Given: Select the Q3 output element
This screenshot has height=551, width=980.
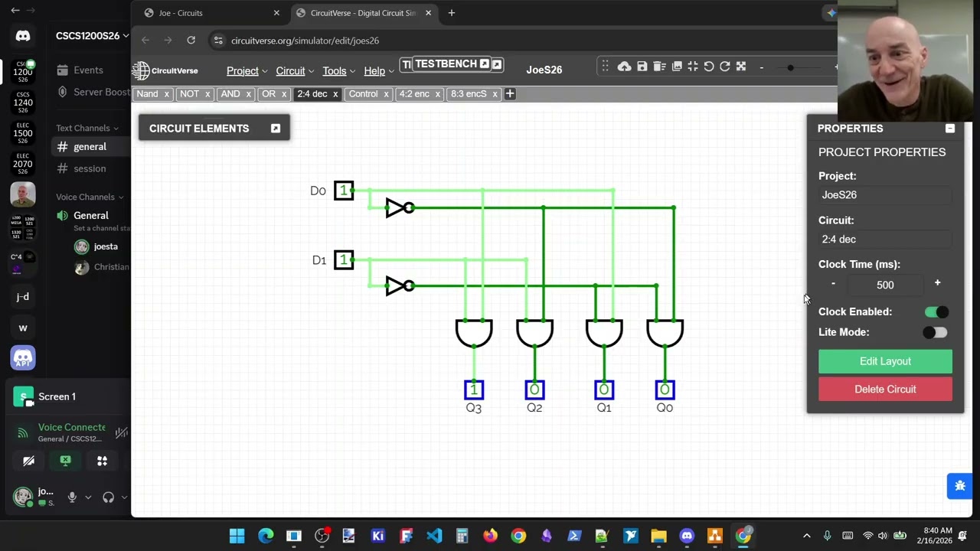Looking at the screenshot, I should 474,390.
